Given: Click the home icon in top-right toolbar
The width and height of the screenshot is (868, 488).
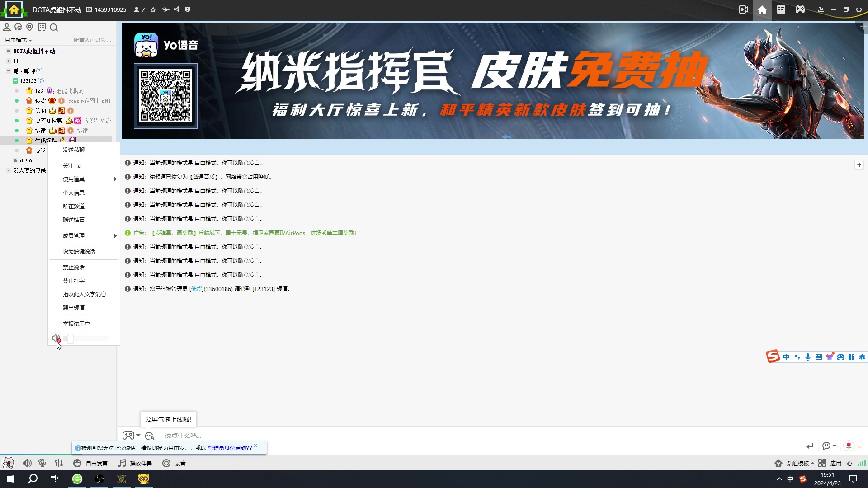Looking at the screenshot, I should (762, 9).
